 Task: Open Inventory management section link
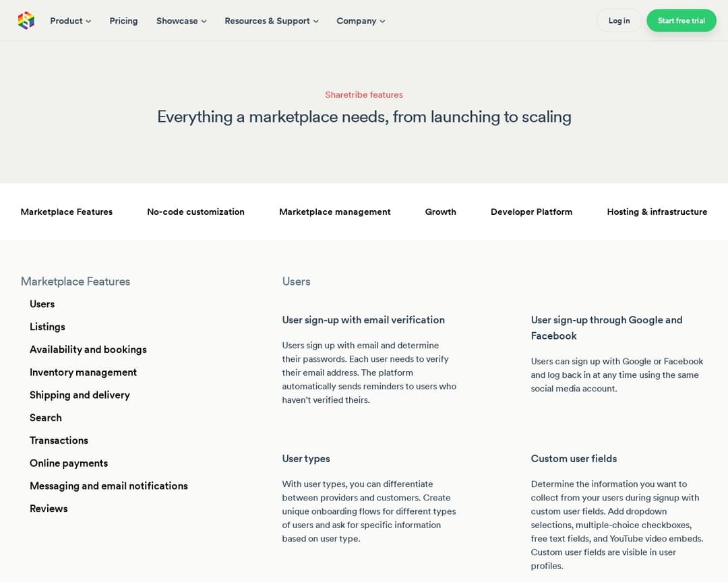[x=83, y=373]
